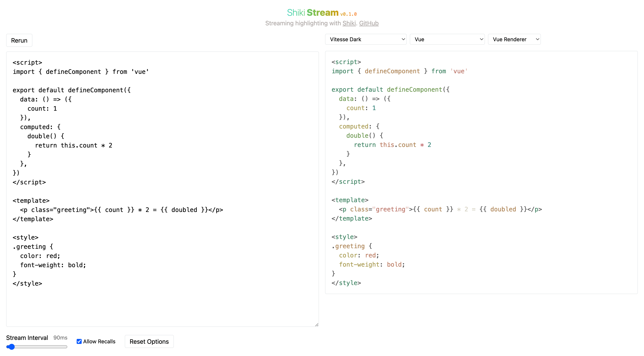Image resolution: width=644 pixels, height=356 pixels.
Task: Open the Vitesse Dark theme dropdown
Action: [366, 39]
